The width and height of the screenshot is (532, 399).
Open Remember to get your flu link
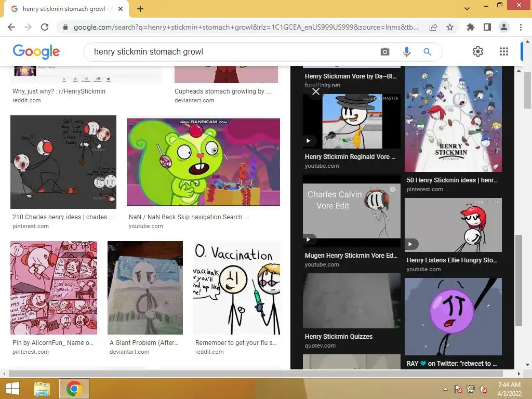[236, 343]
